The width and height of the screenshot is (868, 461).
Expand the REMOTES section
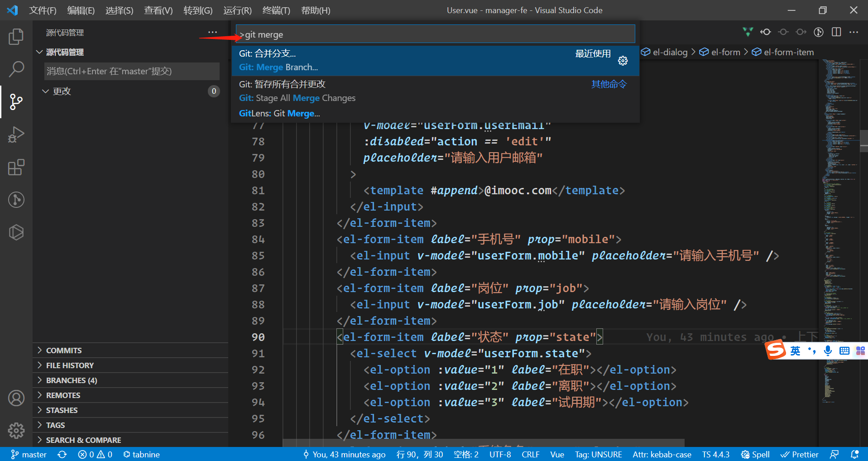pyautogui.click(x=130, y=395)
